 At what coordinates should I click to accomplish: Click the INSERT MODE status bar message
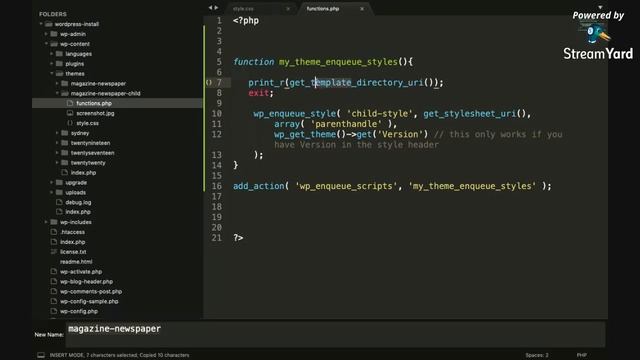119,355
